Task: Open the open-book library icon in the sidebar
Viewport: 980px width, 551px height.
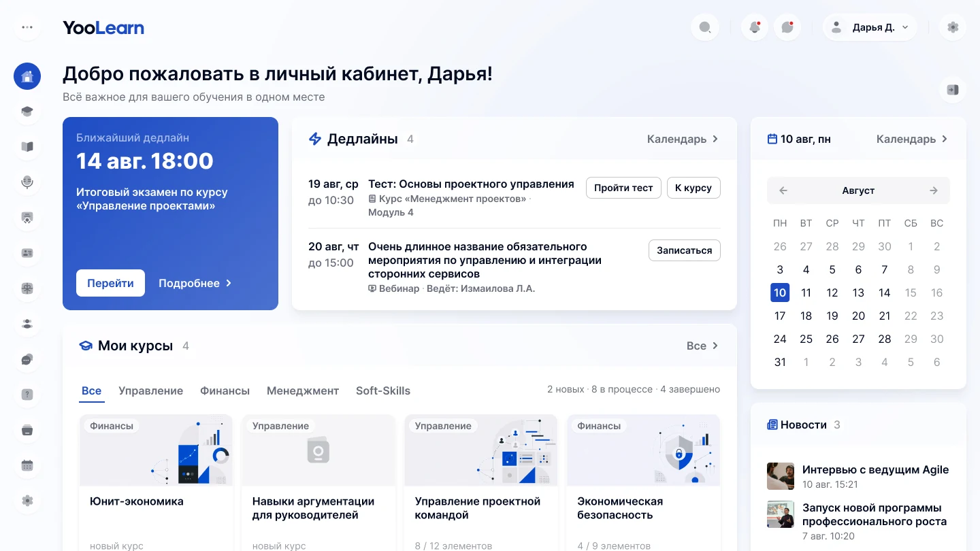Action: pyautogui.click(x=27, y=147)
